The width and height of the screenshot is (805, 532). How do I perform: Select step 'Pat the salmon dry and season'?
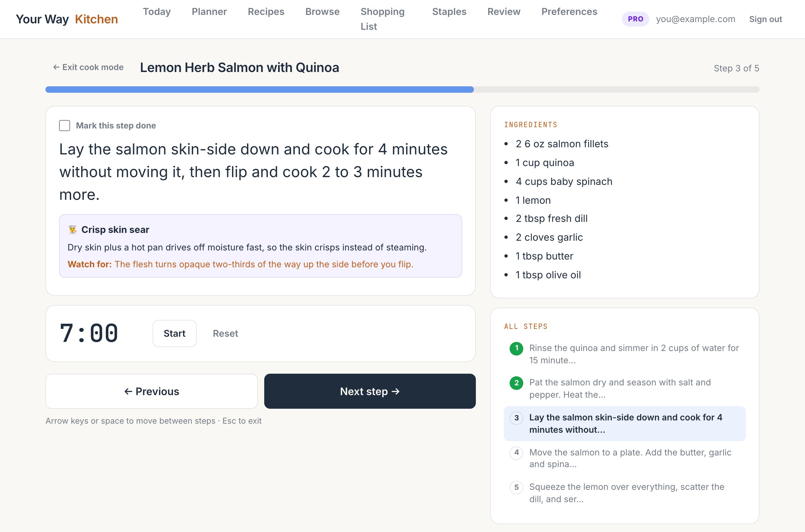click(625, 389)
